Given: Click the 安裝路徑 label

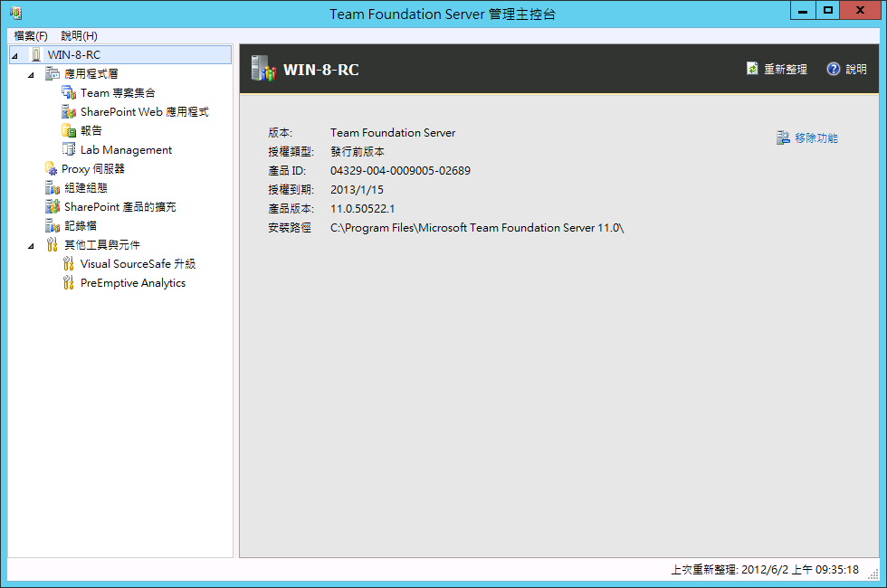Looking at the screenshot, I should pos(290,228).
